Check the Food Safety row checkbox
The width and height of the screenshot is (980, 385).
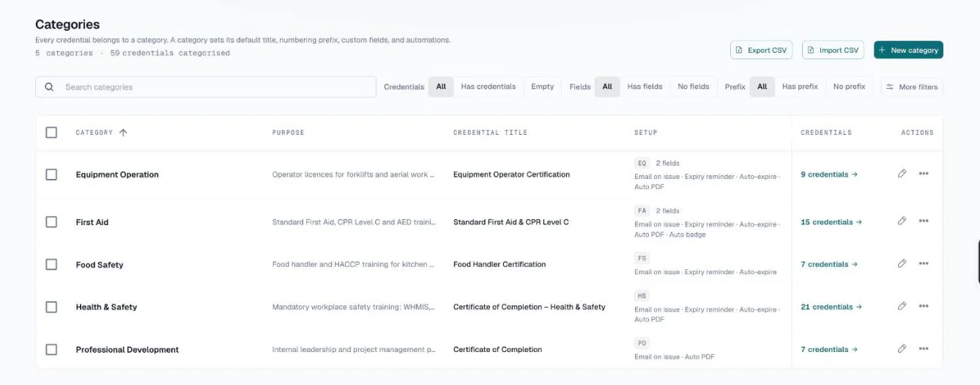pos(51,264)
